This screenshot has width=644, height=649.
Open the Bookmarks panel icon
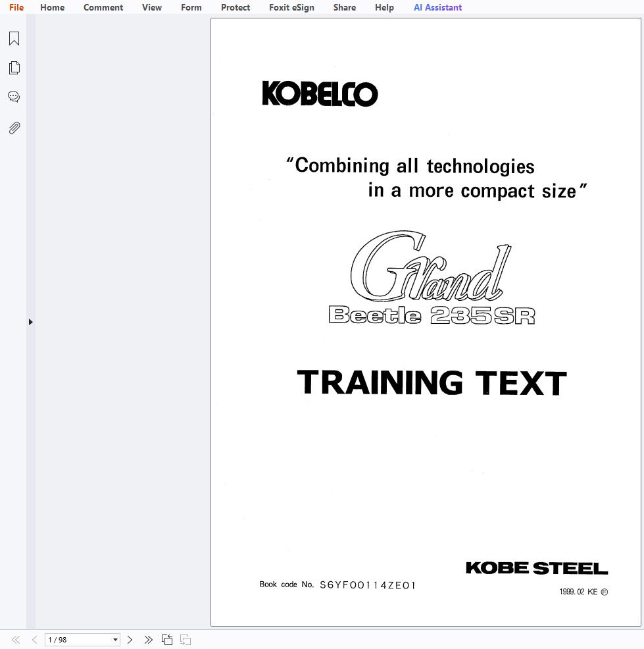pos(14,38)
